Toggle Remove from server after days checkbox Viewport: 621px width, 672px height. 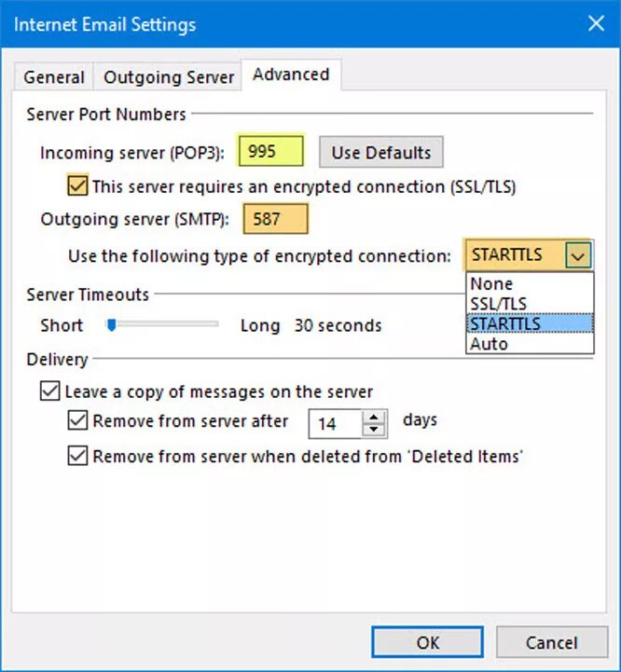click(x=77, y=420)
